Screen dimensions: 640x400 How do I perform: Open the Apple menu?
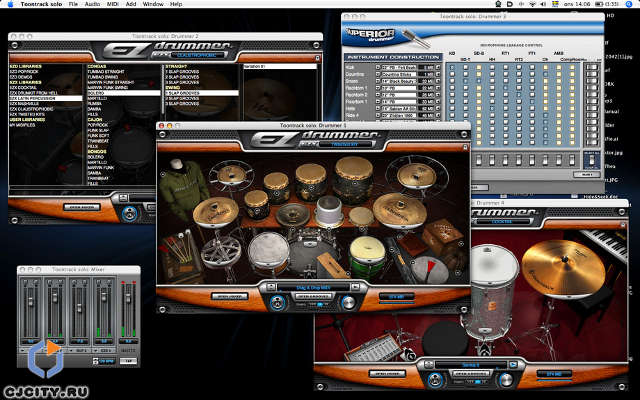click(11, 4)
